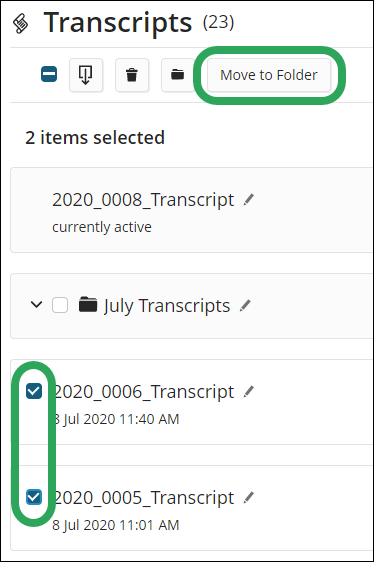The height and width of the screenshot is (562, 374).
Task: Click the Transcripts header icon
Action: (x=21, y=24)
